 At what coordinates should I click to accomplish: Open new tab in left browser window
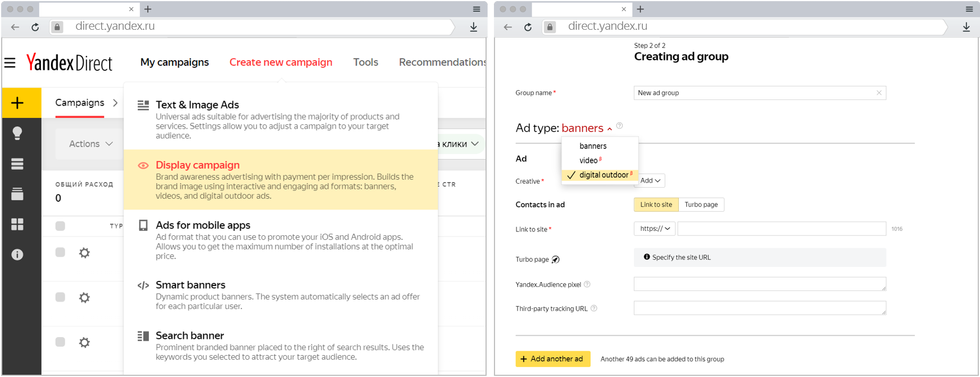point(148,9)
